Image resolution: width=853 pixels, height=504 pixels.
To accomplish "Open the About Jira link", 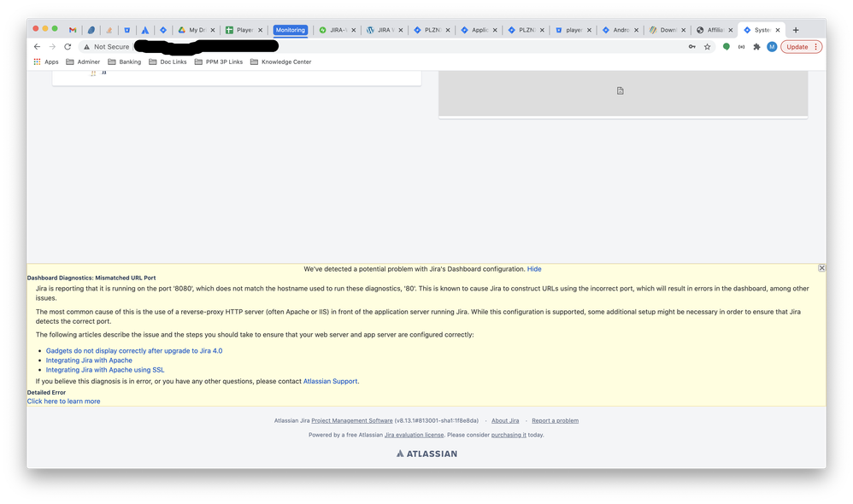I will pyautogui.click(x=505, y=420).
